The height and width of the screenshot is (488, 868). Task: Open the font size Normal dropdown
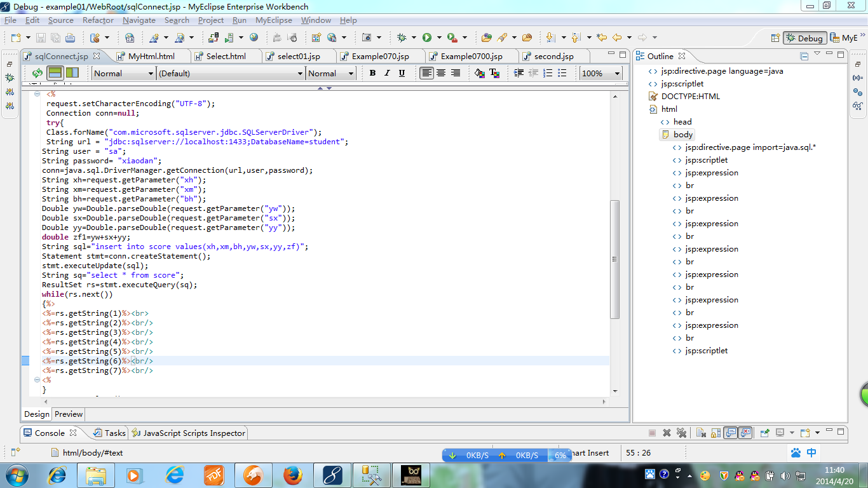[x=330, y=73]
